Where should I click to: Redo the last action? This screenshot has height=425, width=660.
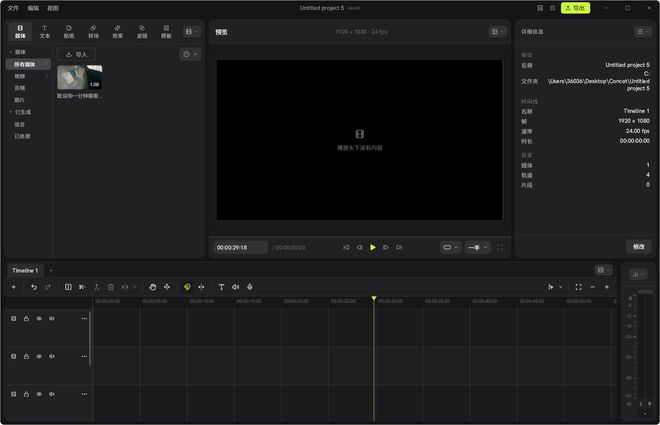48,287
